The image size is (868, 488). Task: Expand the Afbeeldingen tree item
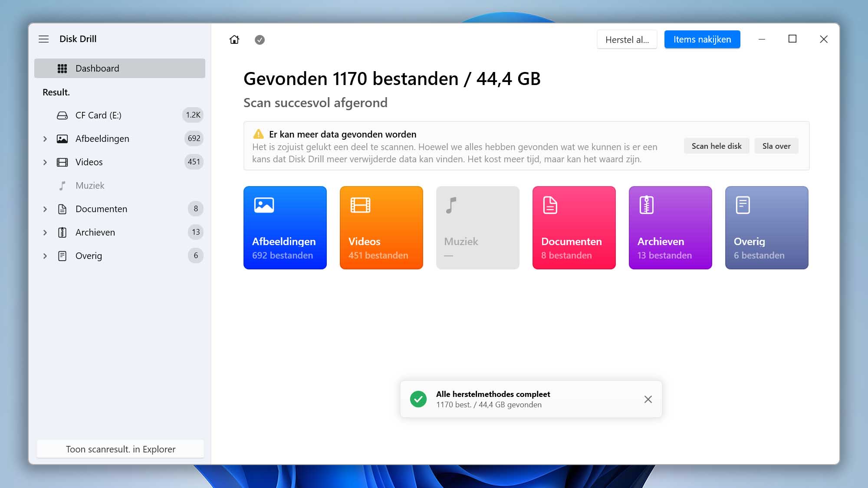point(45,139)
